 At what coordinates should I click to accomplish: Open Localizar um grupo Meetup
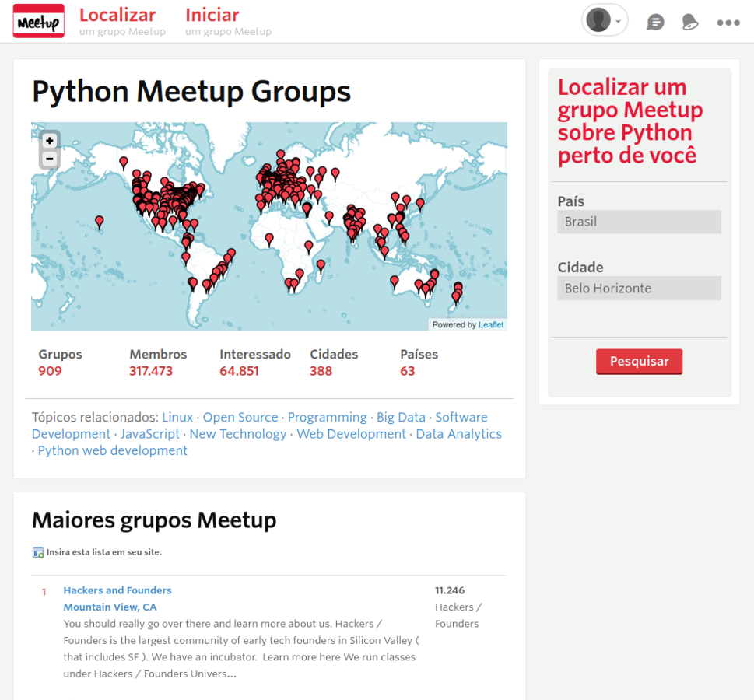pos(122,22)
